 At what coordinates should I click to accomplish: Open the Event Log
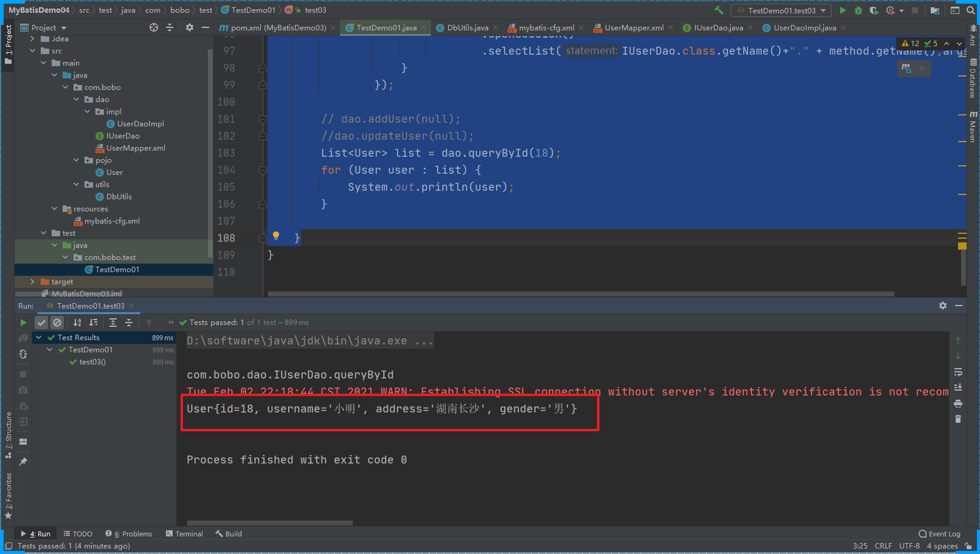(939, 534)
